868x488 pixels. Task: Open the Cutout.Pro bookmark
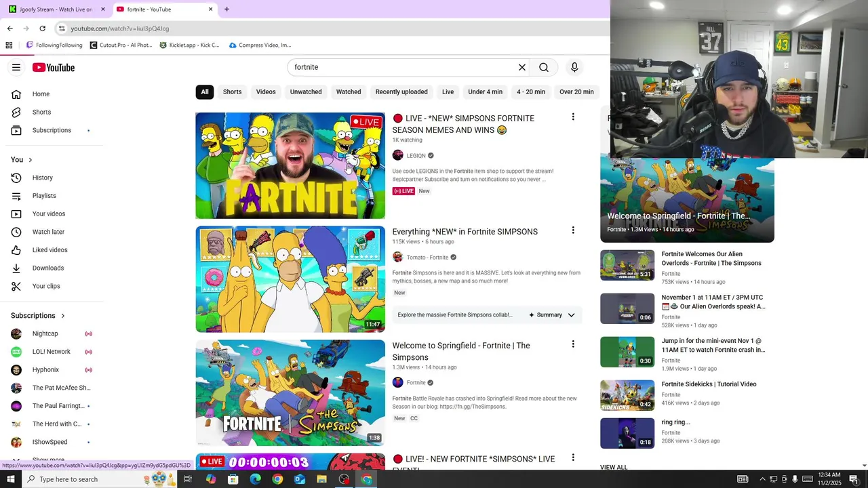point(121,45)
